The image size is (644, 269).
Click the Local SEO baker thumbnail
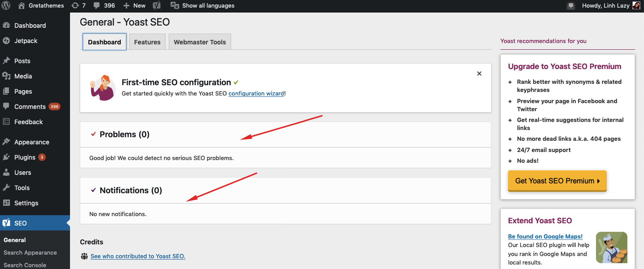point(611,247)
